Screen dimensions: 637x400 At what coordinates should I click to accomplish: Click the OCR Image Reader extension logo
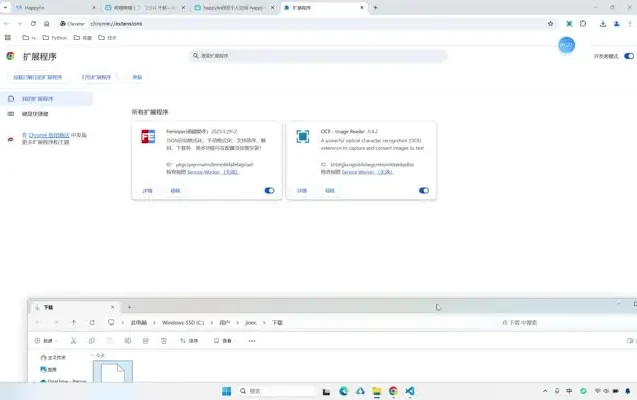302,136
